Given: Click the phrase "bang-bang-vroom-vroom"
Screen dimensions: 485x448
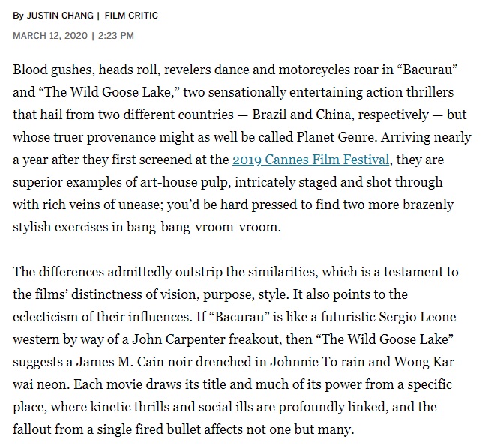Looking at the screenshot, I should pos(203,227).
